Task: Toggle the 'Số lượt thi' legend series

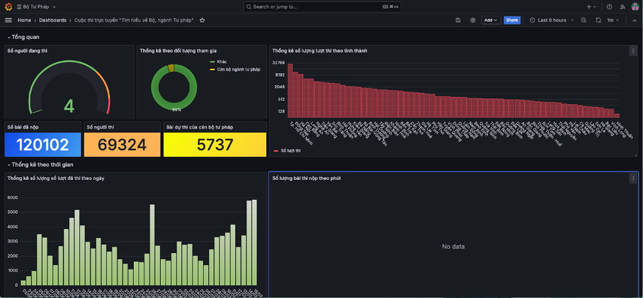Action: 290,151
